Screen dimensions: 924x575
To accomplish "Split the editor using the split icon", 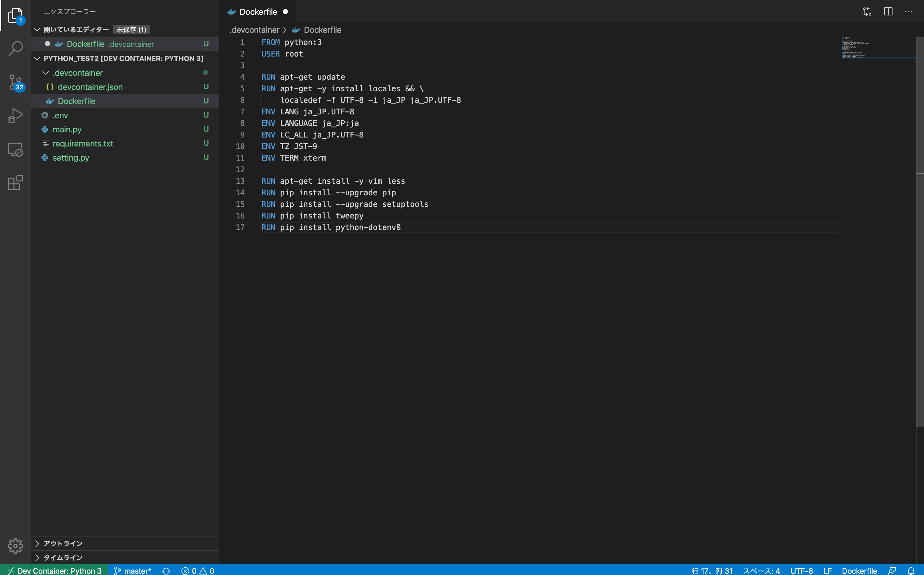I will 888,12.
